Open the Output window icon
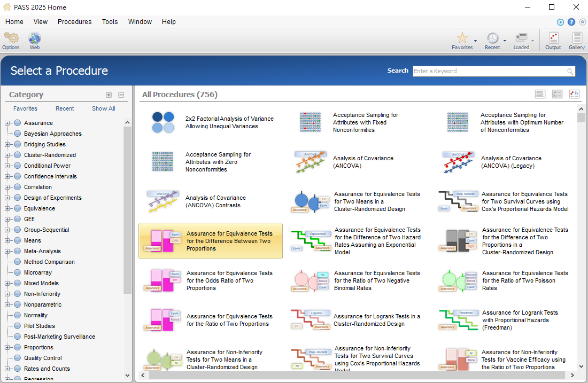The height and width of the screenshot is (383, 588). click(x=553, y=38)
